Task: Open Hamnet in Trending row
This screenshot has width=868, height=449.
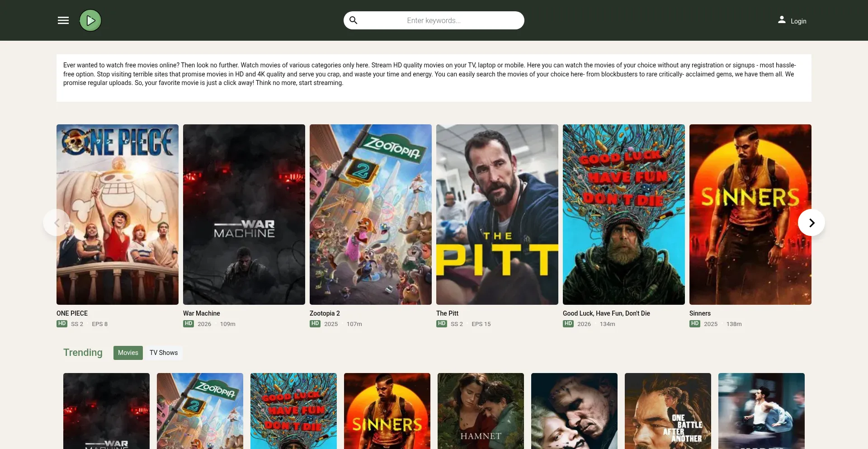Action: (x=481, y=411)
